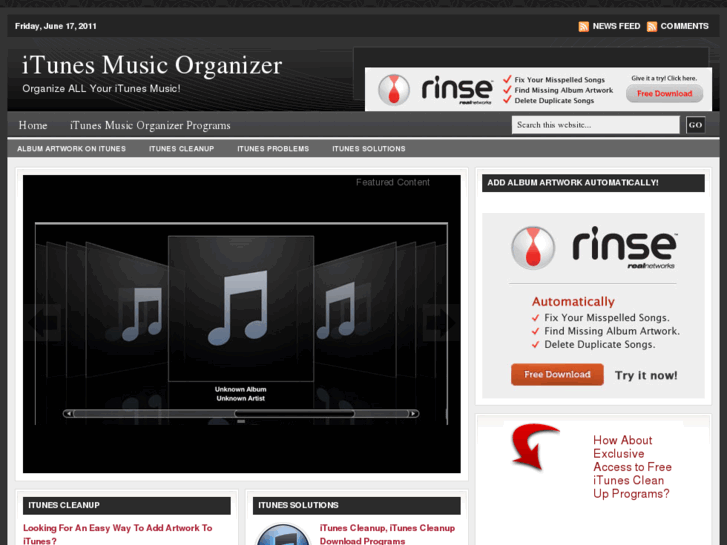The height and width of the screenshot is (545, 727).
Task: Open the Exclusive Access to Free iTunes link
Action: 632,467
